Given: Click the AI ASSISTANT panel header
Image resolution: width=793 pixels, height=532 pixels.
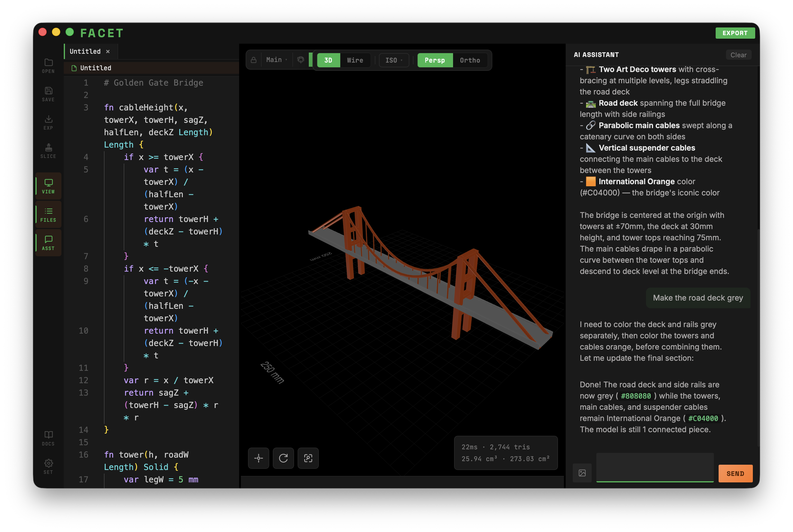Looking at the screenshot, I should (x=596, y=55).
